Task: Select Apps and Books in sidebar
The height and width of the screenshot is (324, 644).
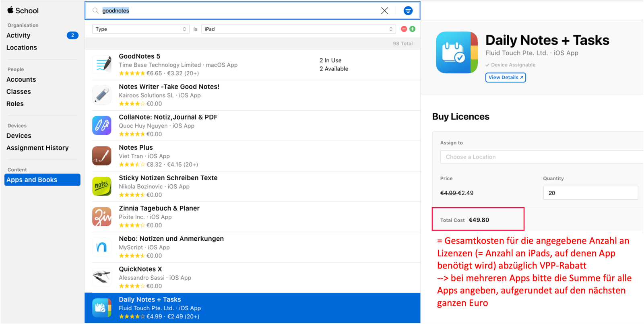Action: (42, 180)
